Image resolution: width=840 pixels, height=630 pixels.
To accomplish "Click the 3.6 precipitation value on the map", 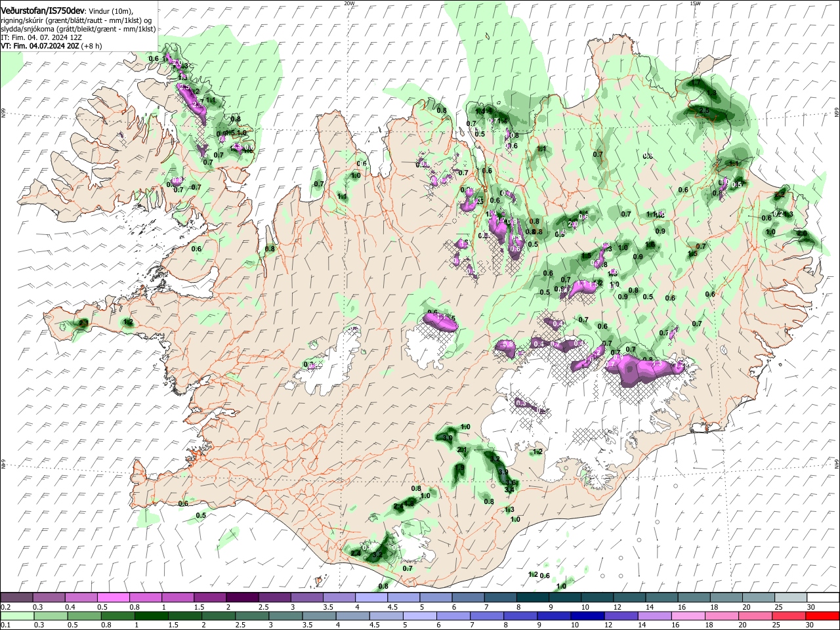I will coord(511,482).
